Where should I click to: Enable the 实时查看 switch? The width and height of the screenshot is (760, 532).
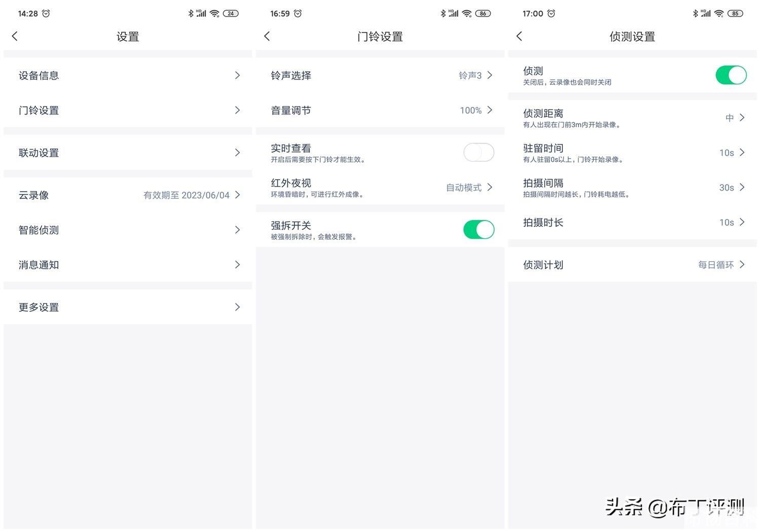pyautogui.click(x=478, y=152)
